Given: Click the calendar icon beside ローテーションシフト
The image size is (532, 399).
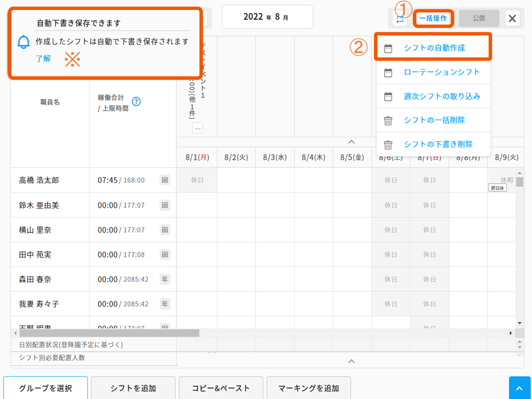Looking at the screenshot, I should [388, 72].
